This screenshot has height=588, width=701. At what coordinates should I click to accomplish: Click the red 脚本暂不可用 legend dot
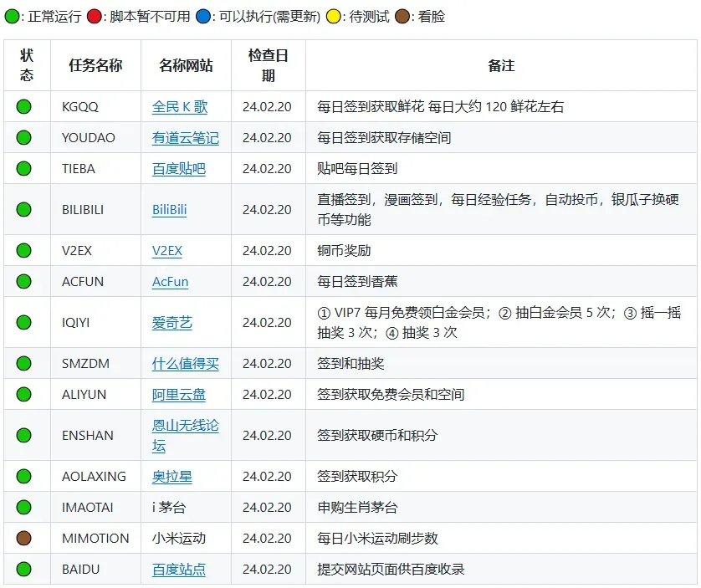coord(95,16)
